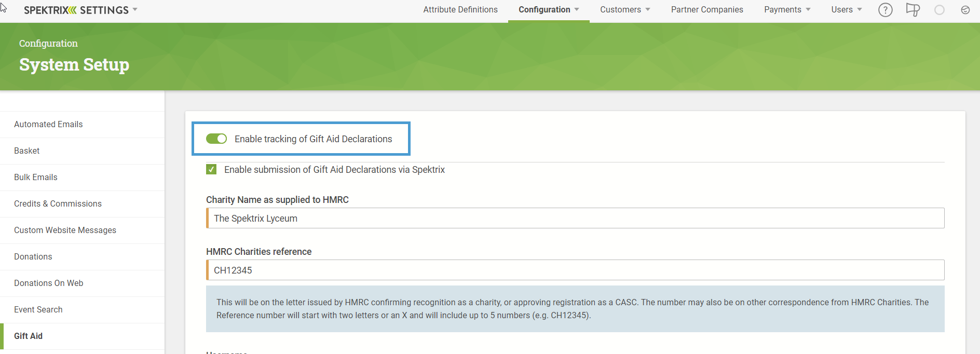
Task: Click the Charity Name as supplied to HMRC label
Action: (x=277, y=200)
